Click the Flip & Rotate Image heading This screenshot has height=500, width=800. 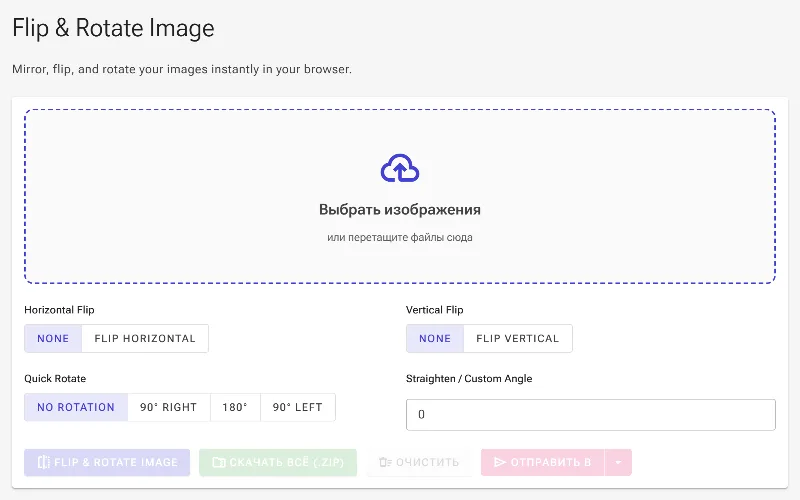(113, 28)
